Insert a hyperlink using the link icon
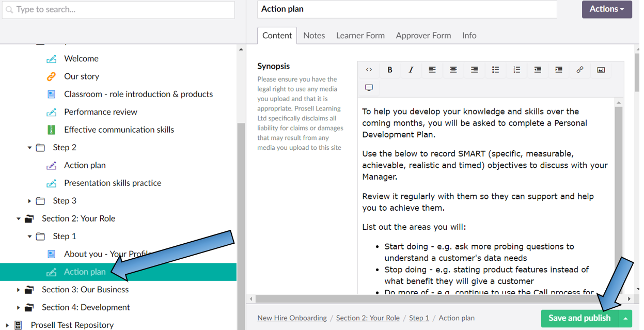 580,70
